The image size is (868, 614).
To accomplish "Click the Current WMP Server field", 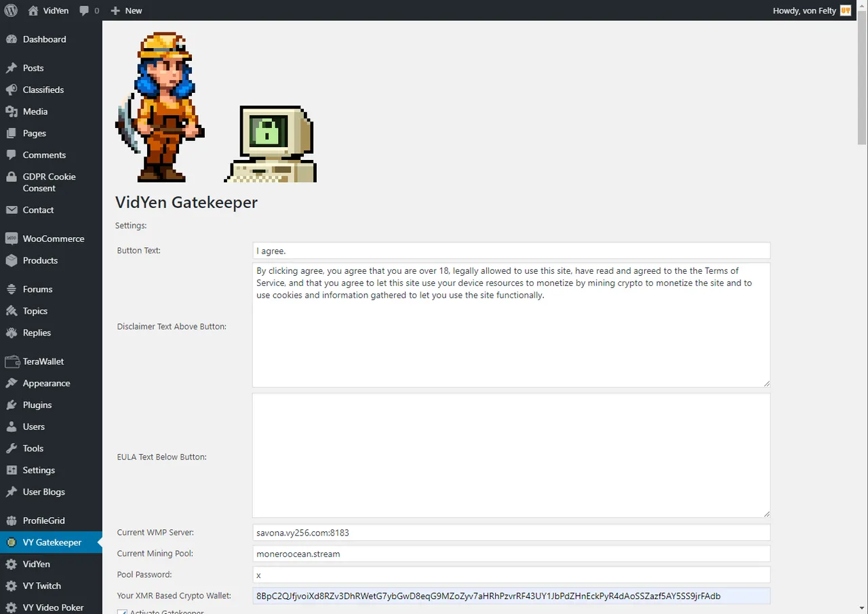I will click(x=511, y=533).
